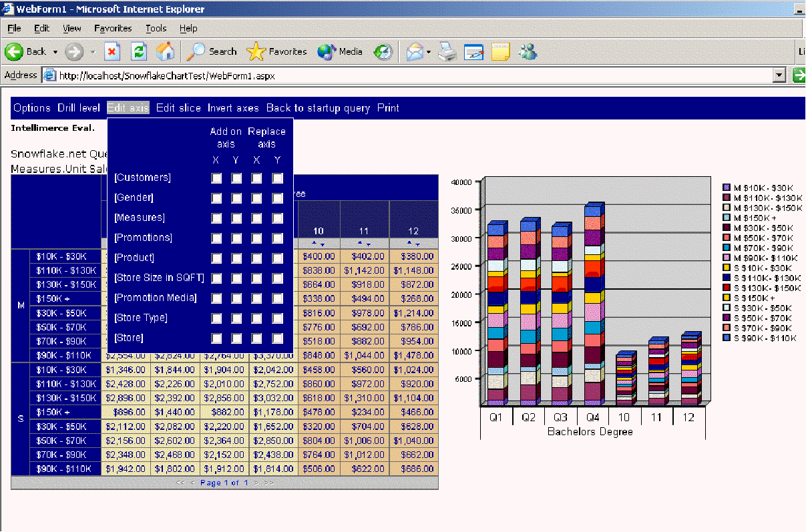Check Replace axis Y for [Promotions]

click(x=278, y=238)
